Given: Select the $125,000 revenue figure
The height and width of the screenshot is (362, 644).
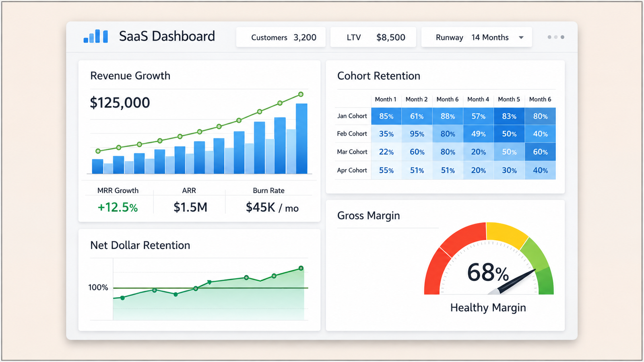Looking at the screenshot, I should (120, 103).
